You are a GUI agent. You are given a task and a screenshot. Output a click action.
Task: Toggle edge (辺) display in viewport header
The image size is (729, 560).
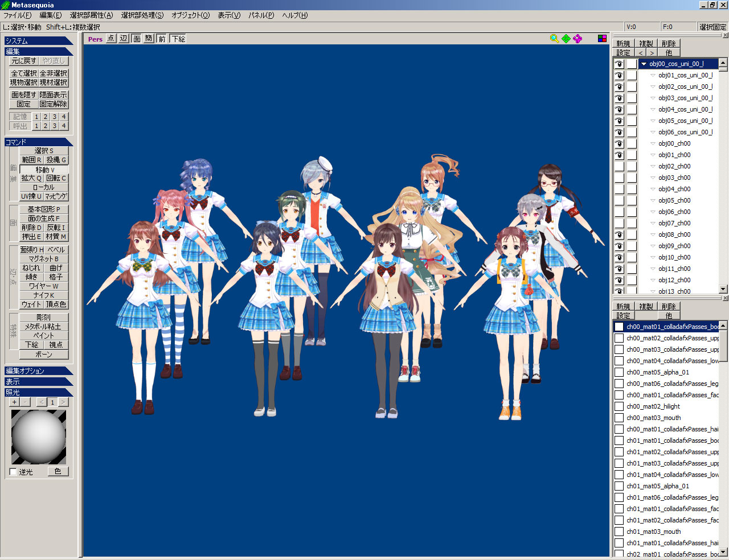click(x=124, y=39)
